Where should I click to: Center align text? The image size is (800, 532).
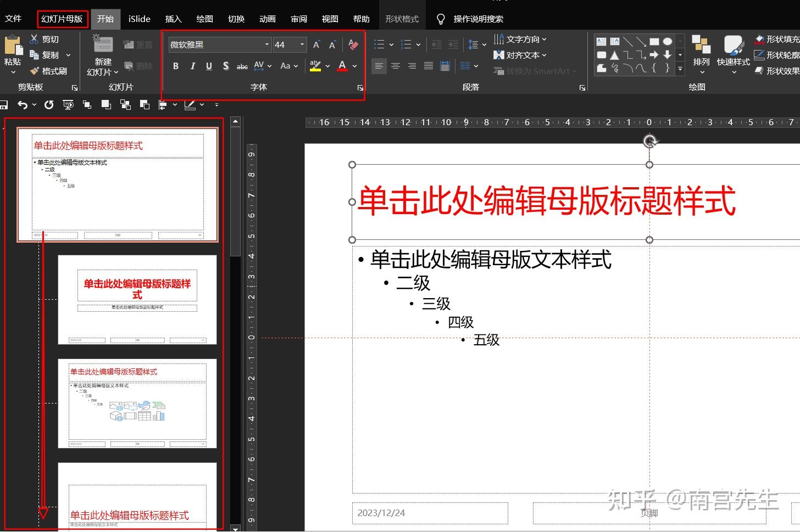396,66
